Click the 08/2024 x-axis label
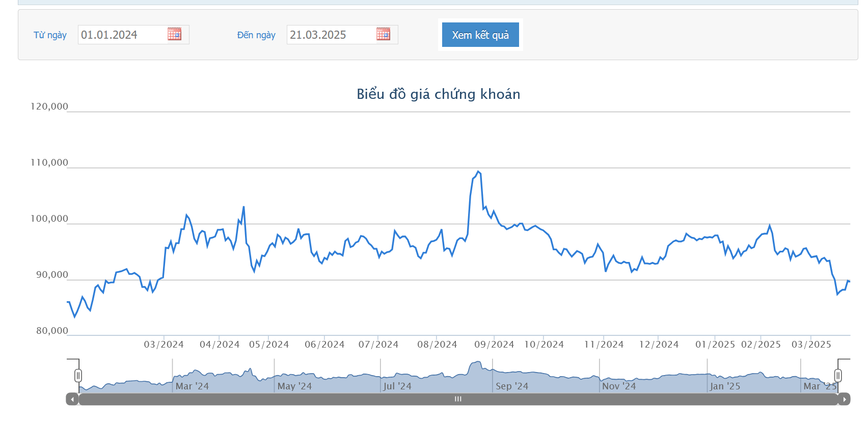 (x=437, y=345)
